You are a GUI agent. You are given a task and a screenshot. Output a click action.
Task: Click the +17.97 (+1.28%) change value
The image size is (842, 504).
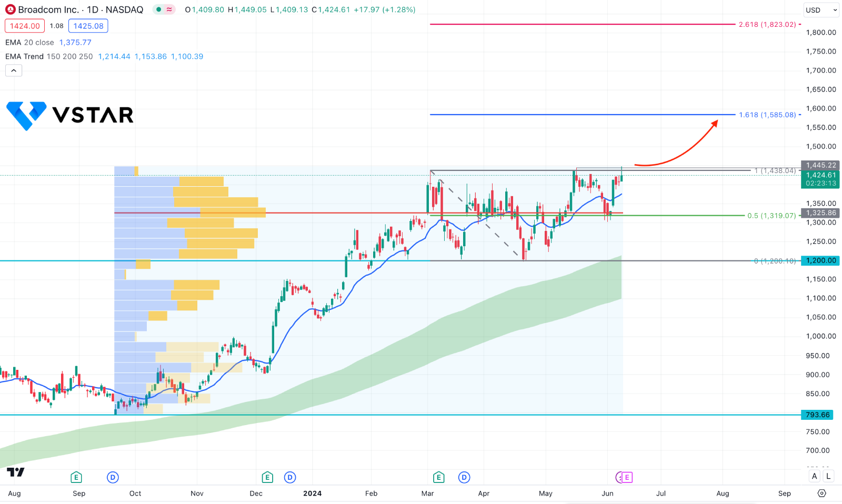(x=384, y=9)
